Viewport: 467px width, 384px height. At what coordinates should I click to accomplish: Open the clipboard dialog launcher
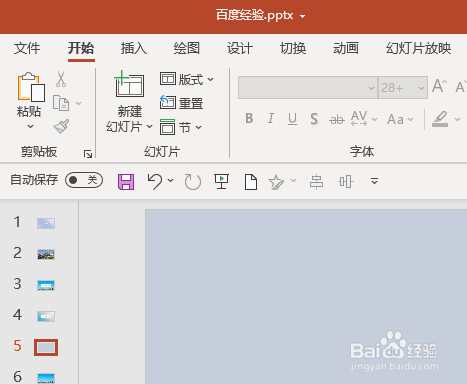[88, 154]
